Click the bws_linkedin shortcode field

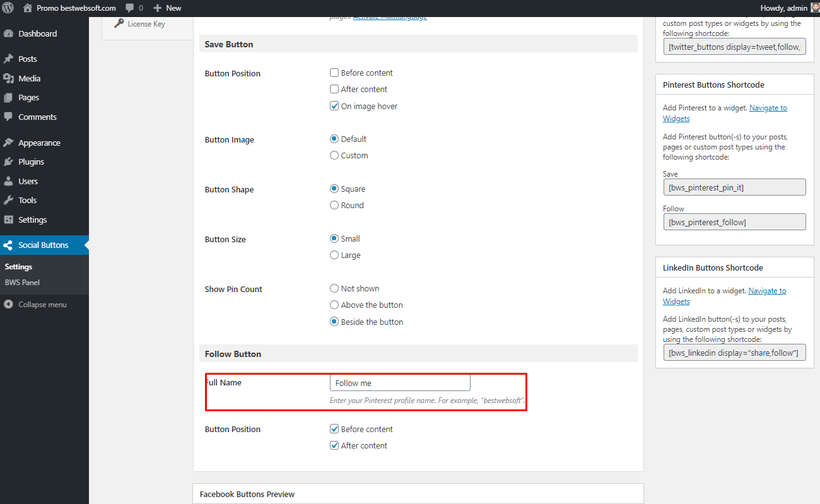coord(734,353)
